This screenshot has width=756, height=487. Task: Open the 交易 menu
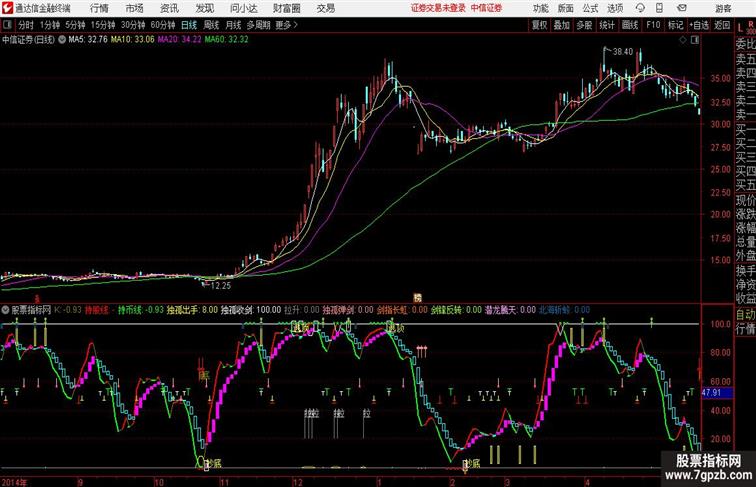coord(326,8)
